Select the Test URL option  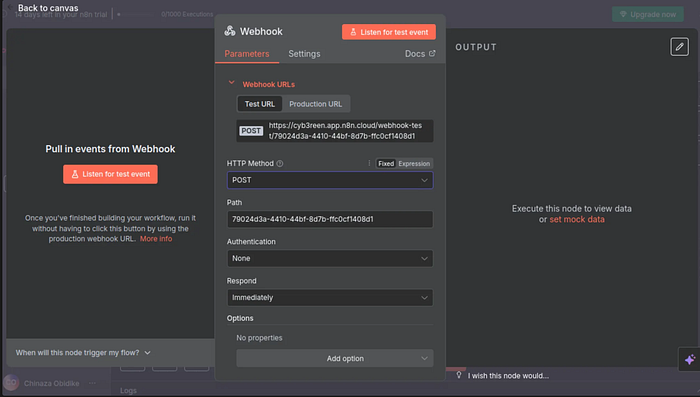tap(260, 104)
